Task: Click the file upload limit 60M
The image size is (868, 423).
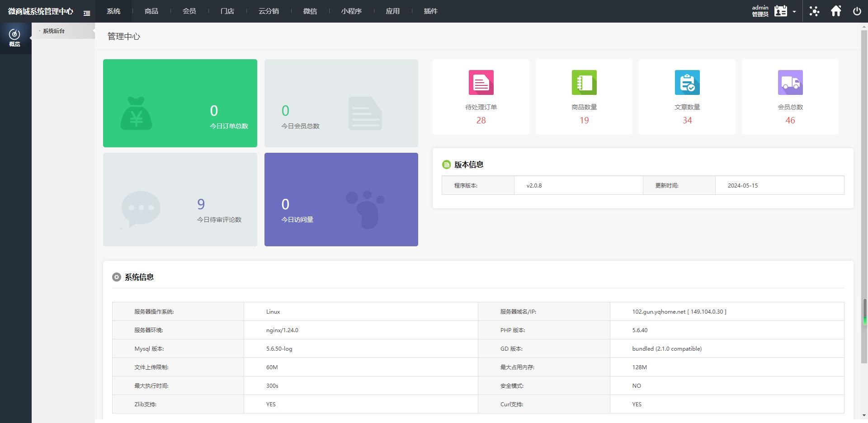Action: pyautogui.click(x=272, y=367)
